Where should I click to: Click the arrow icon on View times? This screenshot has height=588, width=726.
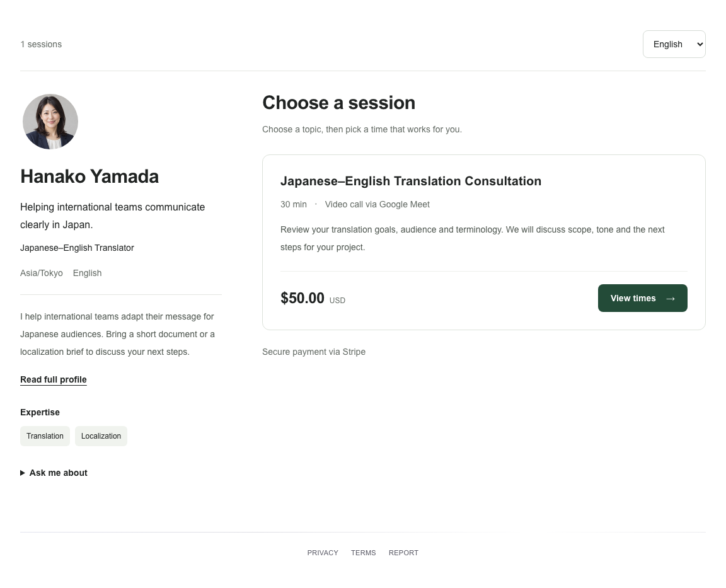[x=670, y=299]
